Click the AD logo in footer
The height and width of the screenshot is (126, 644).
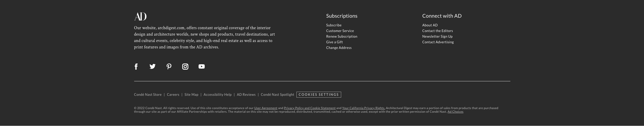tap(140, 16)
